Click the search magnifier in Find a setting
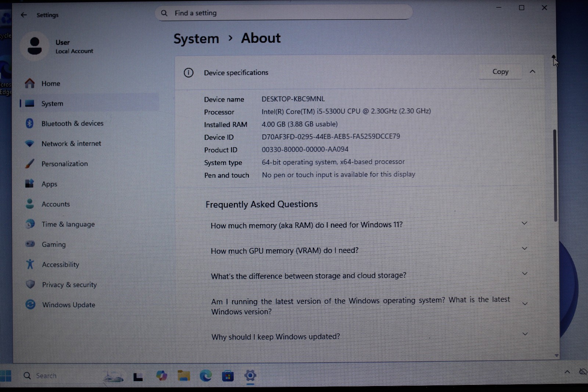The image size is (588, 392). (164, 13)
